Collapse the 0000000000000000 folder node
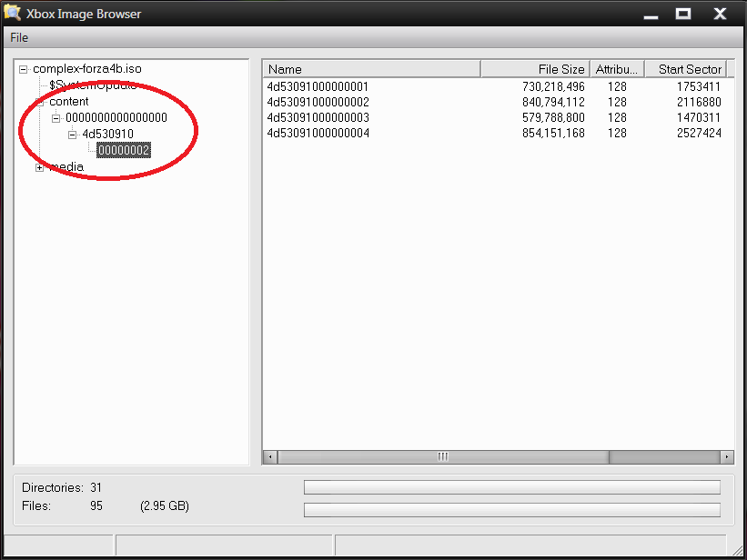The image size is (747, 560). coord(56,118)
